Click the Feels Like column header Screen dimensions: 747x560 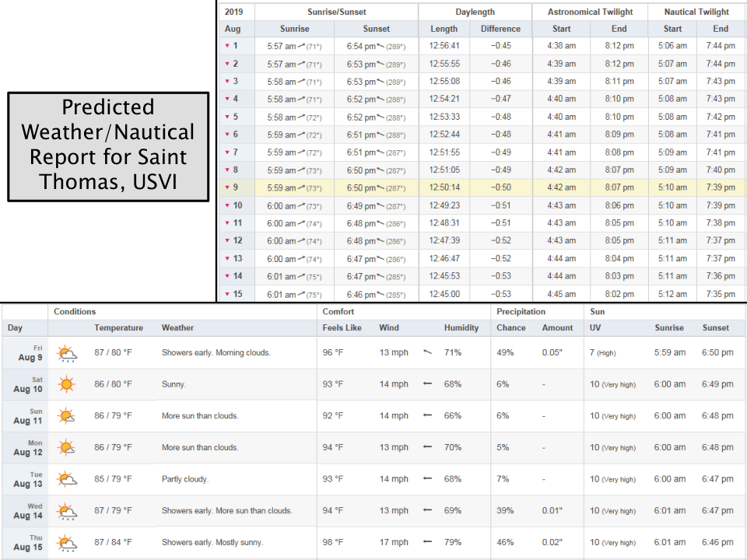click(x=342, y=327)
